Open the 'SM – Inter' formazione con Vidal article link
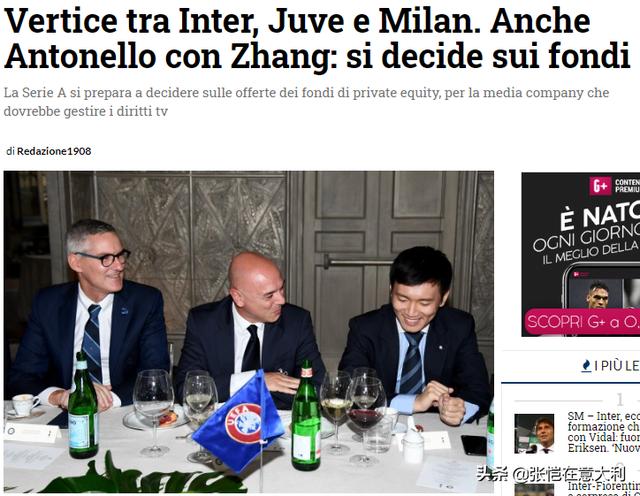This screenshot has height=496, width=640. point(603,432)
